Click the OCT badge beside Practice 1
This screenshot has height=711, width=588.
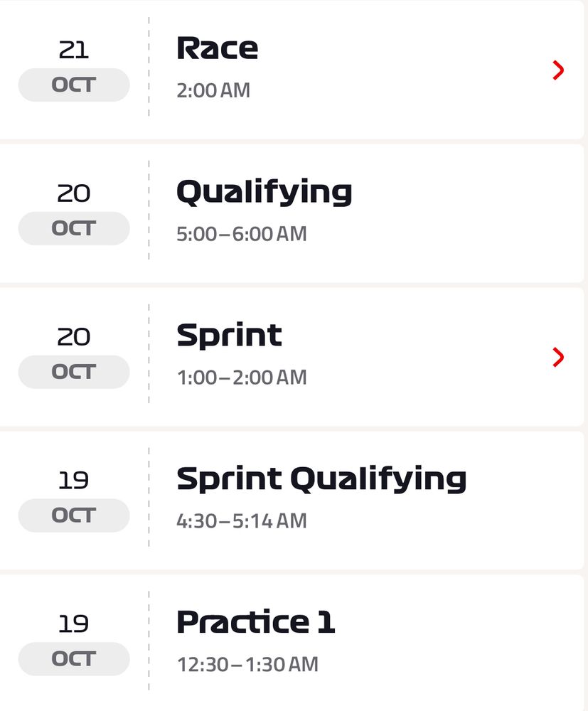click(74, 659)
